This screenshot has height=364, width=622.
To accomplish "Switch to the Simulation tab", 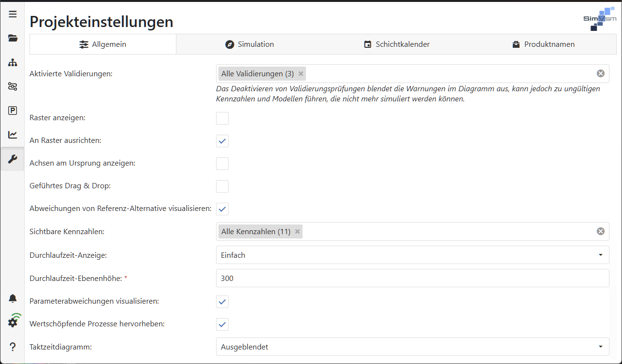I will (249, 44).
